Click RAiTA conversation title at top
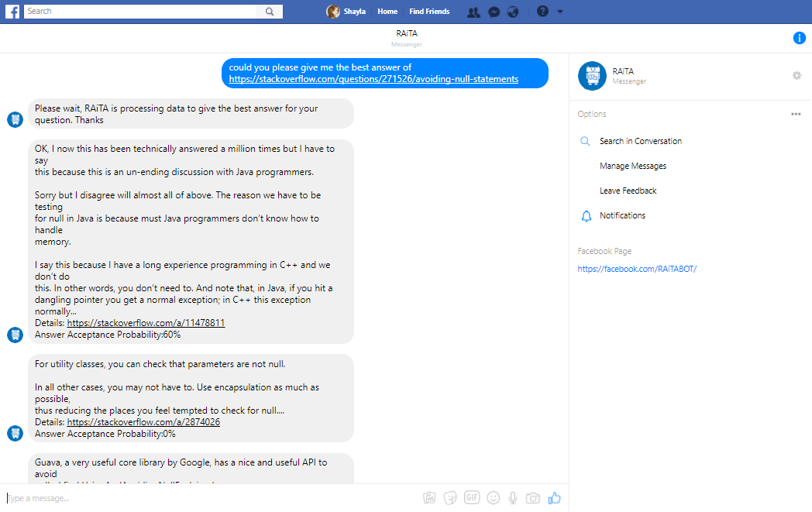 [407, 33]
